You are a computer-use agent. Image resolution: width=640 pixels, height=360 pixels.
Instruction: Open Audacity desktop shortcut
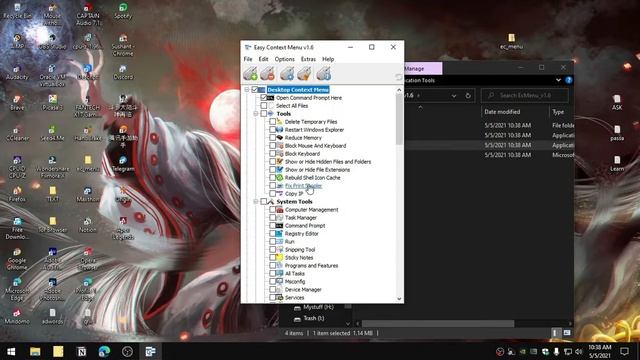[17, 72]
